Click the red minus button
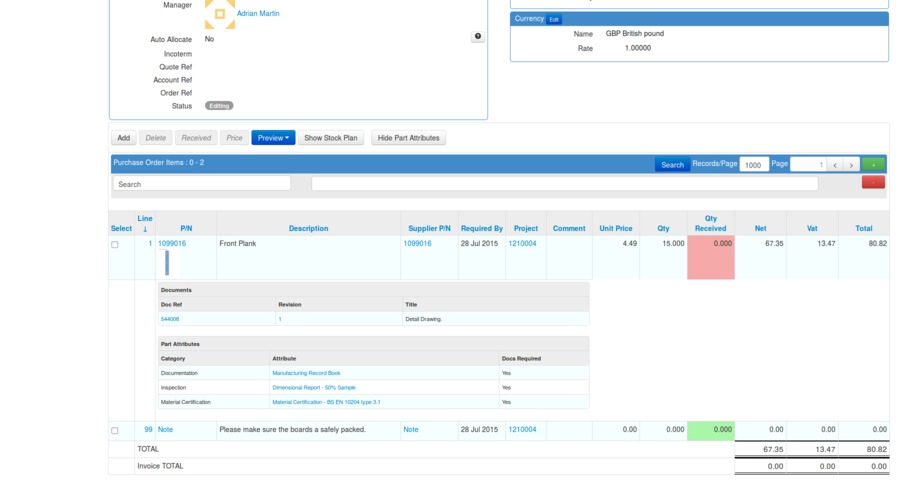The height and width of the screenshot is (500, 900). 873,183
